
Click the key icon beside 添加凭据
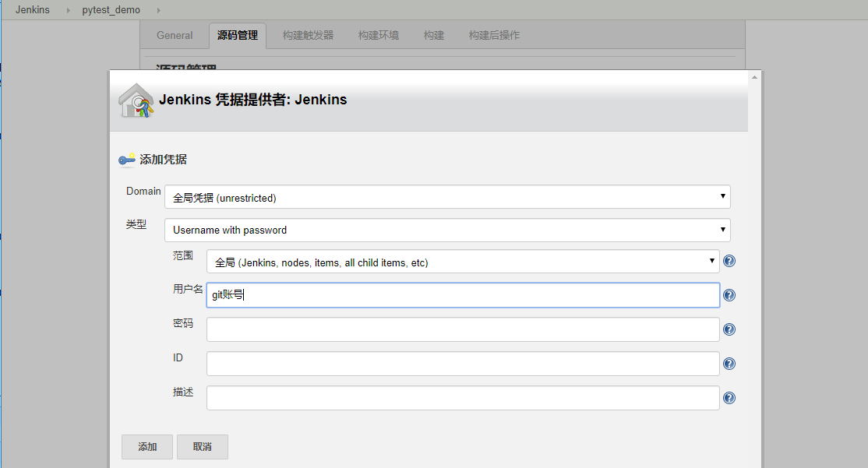point(127,160)
